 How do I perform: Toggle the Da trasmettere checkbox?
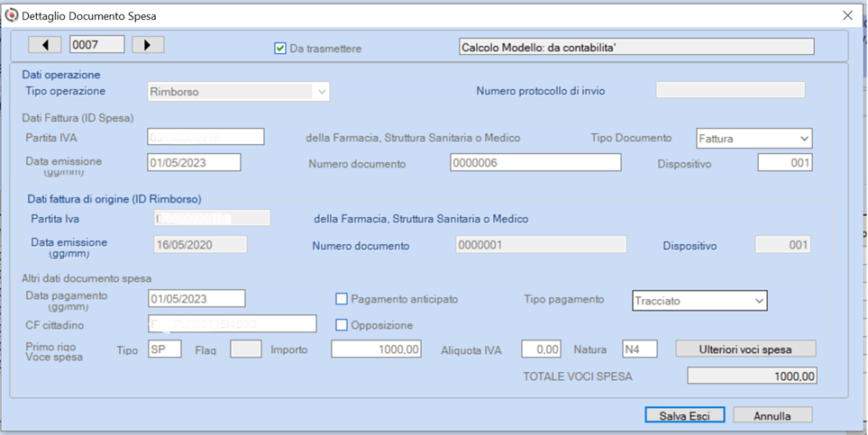[280, 48]
